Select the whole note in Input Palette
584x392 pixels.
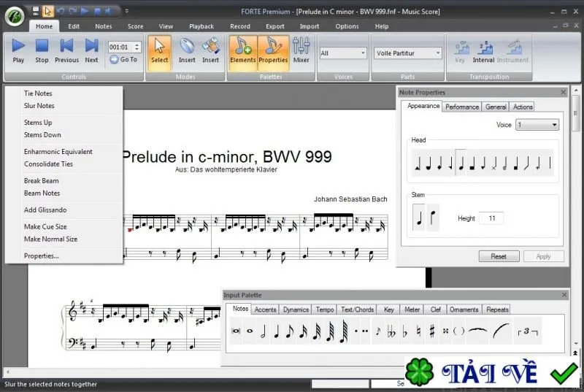click(x=250, y=331)
